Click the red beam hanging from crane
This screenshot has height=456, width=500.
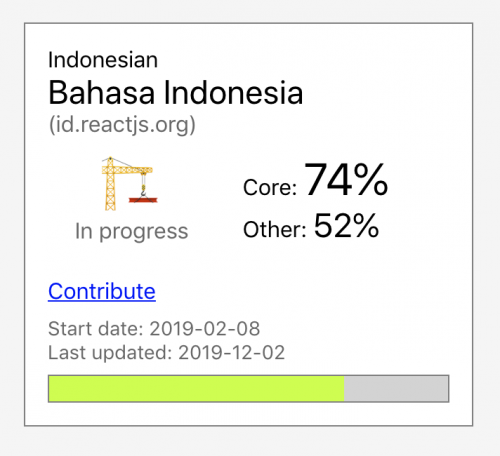tap(143, 200)
